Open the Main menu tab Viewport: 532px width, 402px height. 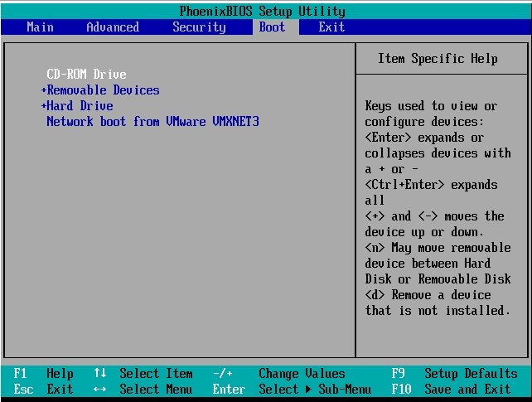click(40, 27)
